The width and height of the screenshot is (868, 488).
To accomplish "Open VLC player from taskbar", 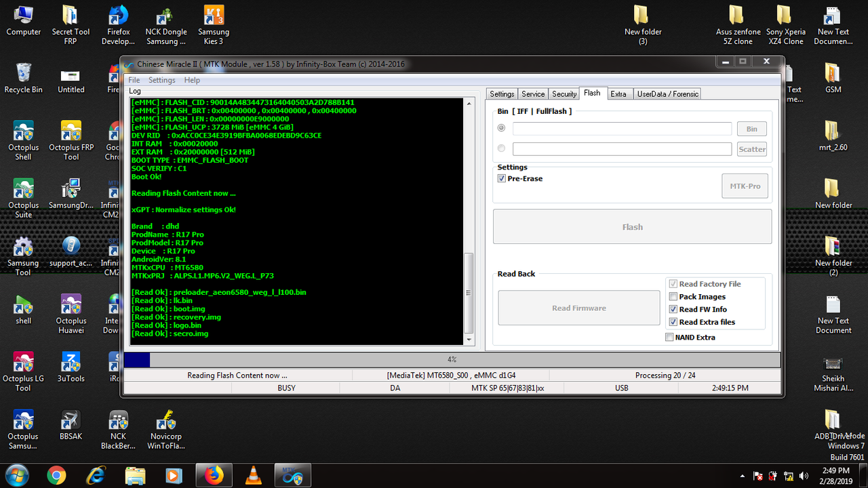I will pos(254,476).
